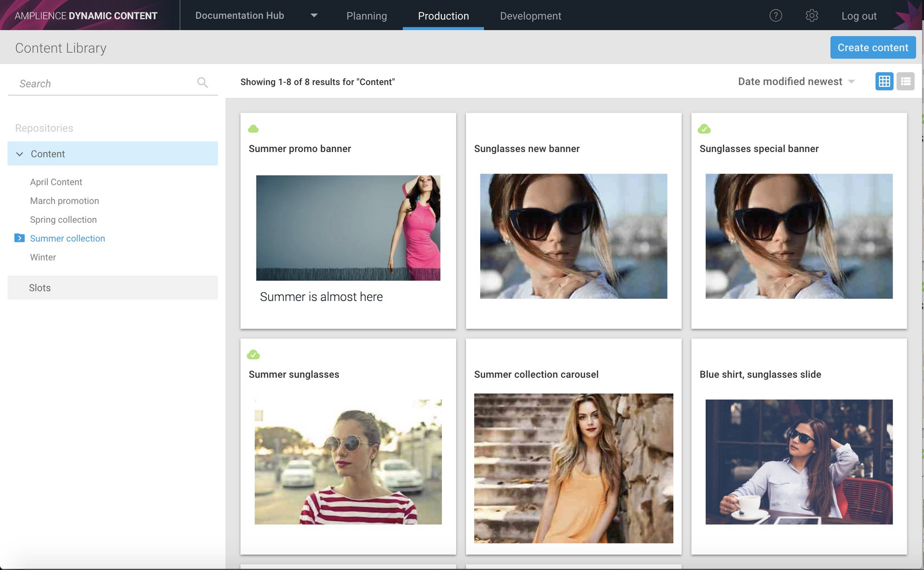Switch to grid view icon
This screenshot has width=924, height=570.
884,81
